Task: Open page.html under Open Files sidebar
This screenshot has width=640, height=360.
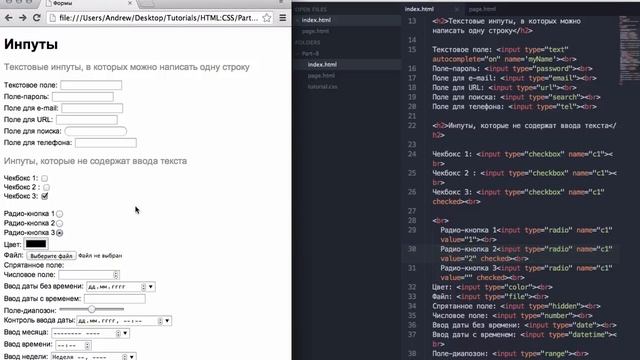Action: coord(315,31)
